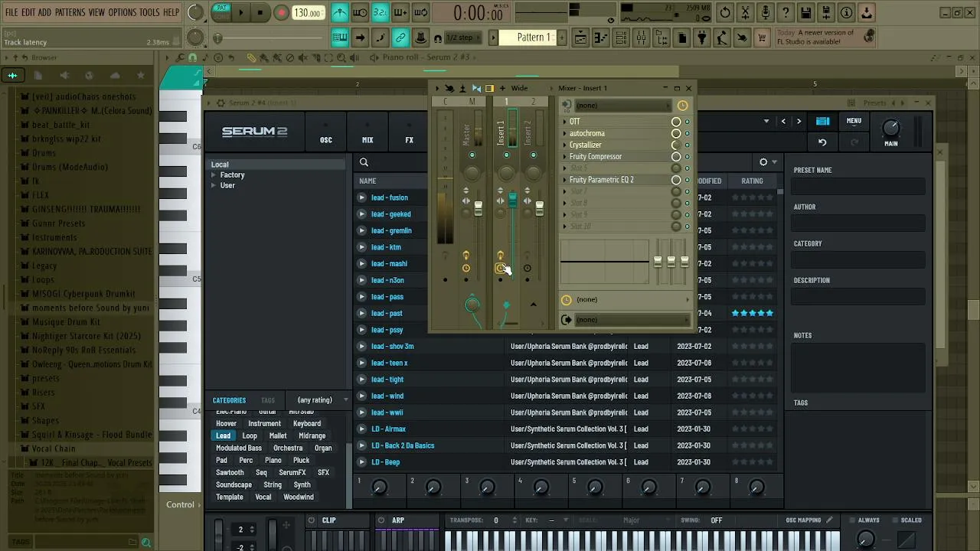Open the project info icon
Screen dimensions: 980x551
(x=847, y=12)
